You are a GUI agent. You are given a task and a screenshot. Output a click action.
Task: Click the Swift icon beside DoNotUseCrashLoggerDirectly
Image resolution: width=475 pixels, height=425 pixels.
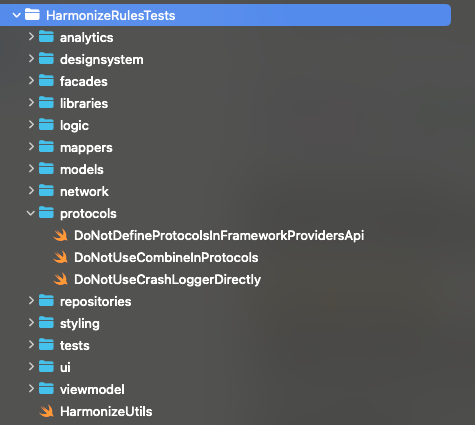pyautogui.click(x=61, y=279)
